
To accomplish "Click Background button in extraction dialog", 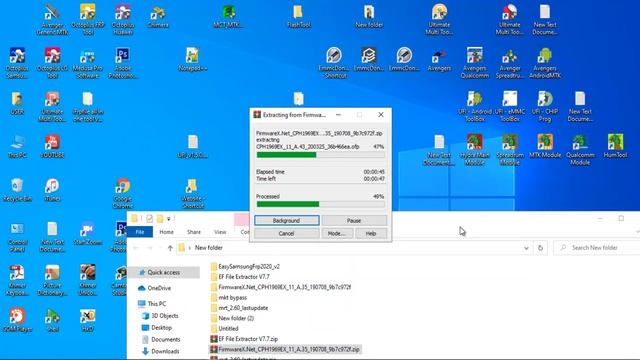I will 287,220.
